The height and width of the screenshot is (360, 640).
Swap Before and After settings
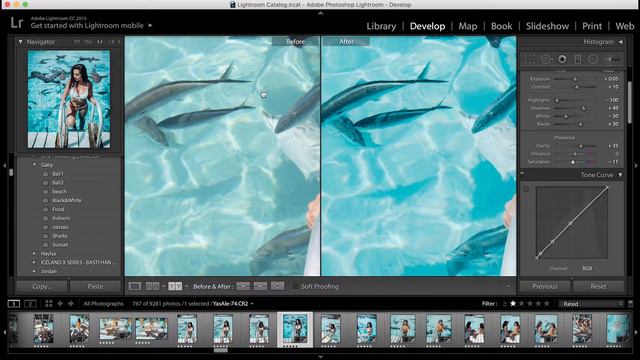pos(277,286)
